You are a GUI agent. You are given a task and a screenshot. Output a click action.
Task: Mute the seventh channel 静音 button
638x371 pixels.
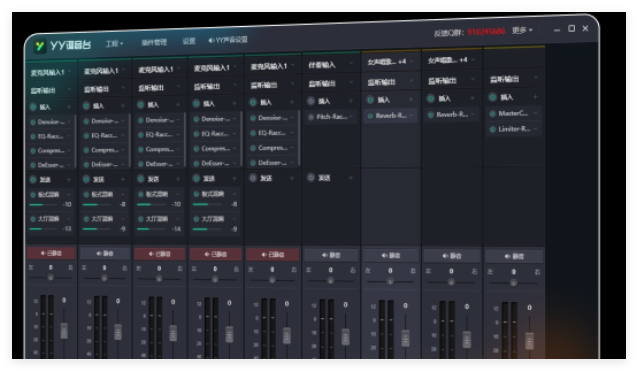[391, 255]
